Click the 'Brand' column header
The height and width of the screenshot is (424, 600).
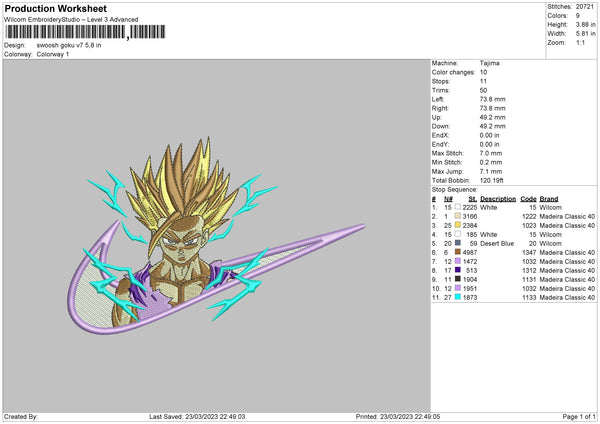click(549, 199)
